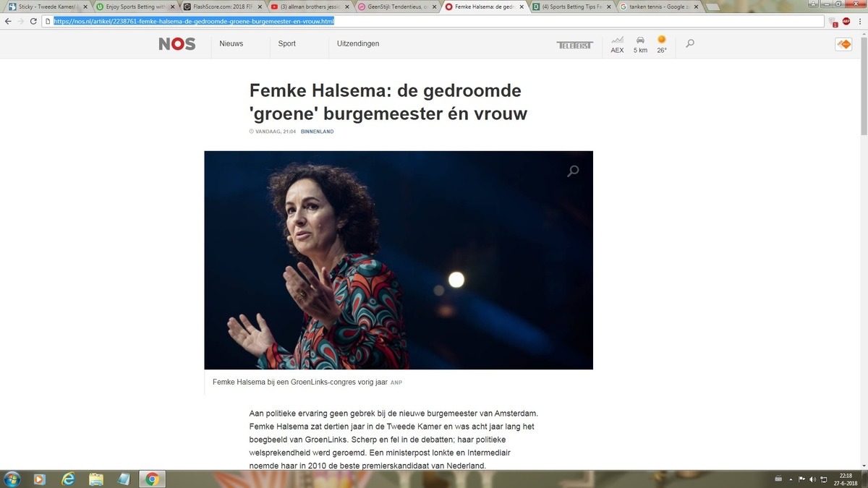The height and width of the screenshot is (488, 868).
Task: Open the Nieuws menu
Action: tap(231, 44)
